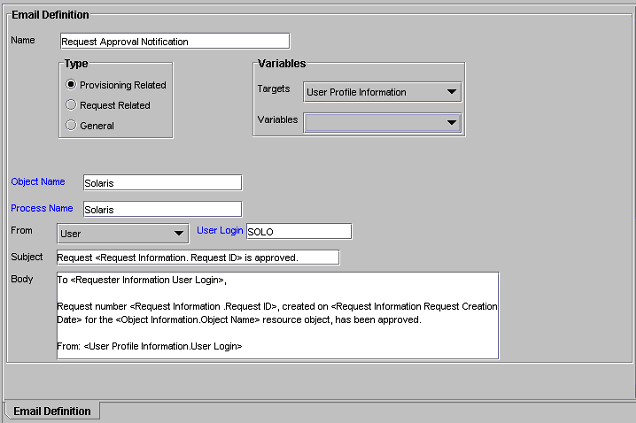Switch to the Email Definition tab
Image resolution: width=636 pixels, height=423 pixels.
coord(52,411)
